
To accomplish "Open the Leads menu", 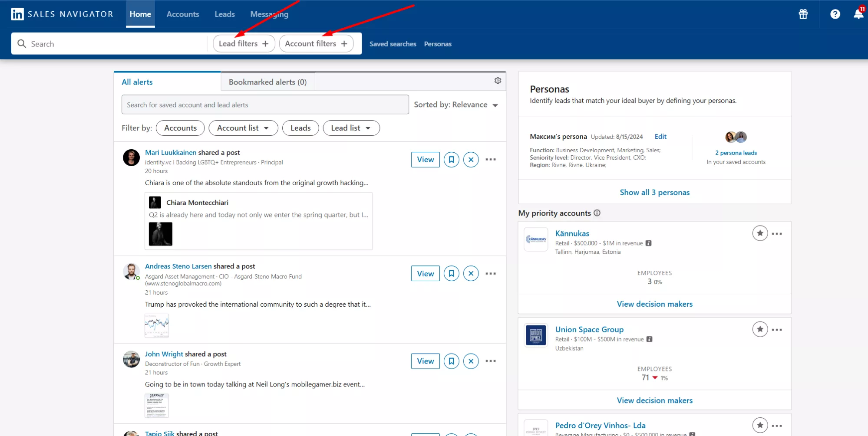I will click(x=224, y=14).
